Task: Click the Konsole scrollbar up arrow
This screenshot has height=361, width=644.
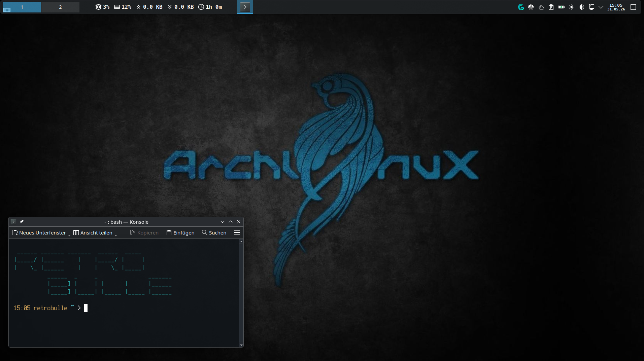Action: pyautogui.click(x=241, y=242)
